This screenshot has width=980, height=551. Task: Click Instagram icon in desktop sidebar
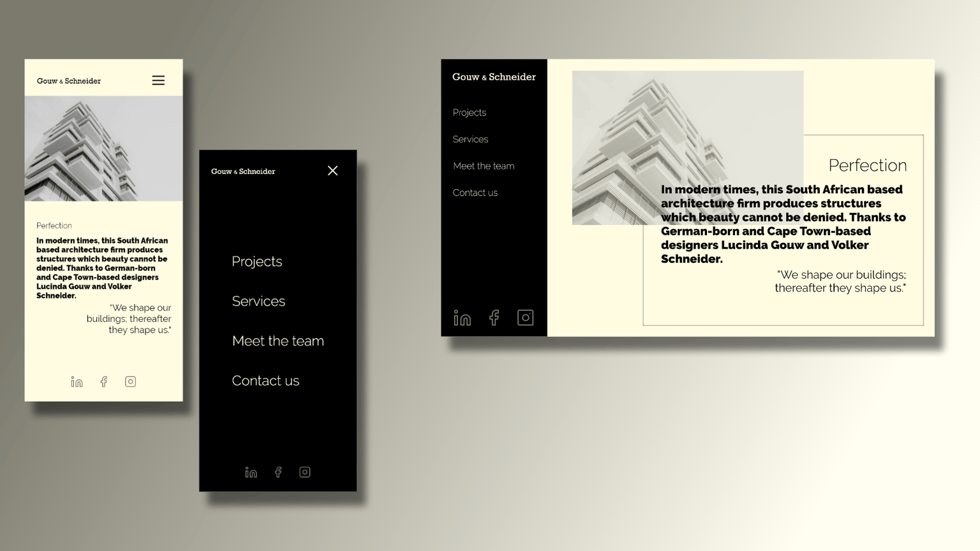coord(525,318)
